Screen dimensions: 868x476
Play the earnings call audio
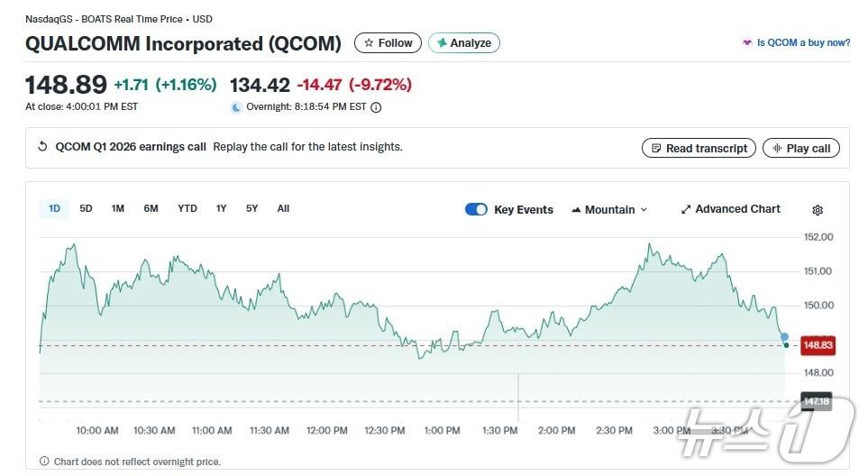801,148
